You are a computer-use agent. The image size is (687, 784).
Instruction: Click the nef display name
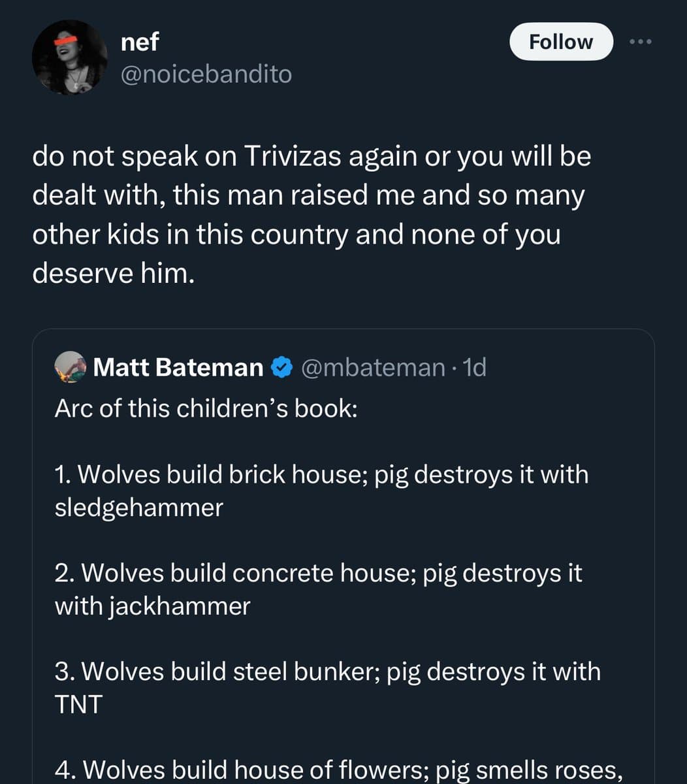coord(140,42)
